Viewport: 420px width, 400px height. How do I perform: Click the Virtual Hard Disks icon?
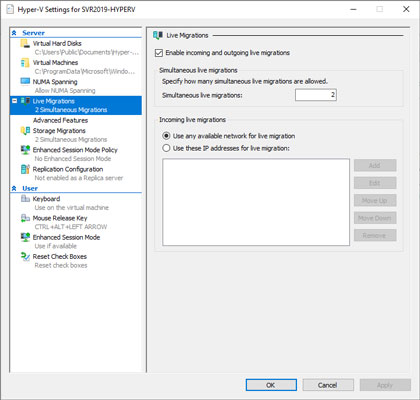tap(25, 44)
